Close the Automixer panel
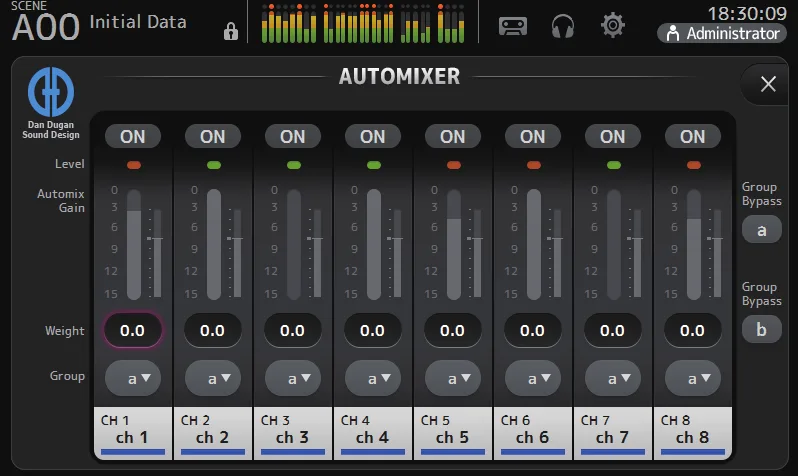This screenshot has width=798, height=476. coord(768,84)
